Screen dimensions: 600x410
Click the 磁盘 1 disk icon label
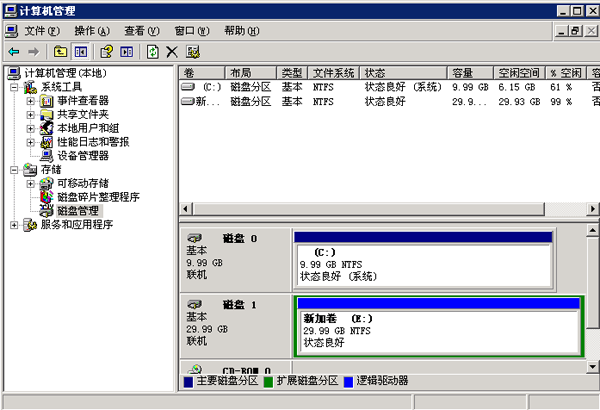(238, 304)
